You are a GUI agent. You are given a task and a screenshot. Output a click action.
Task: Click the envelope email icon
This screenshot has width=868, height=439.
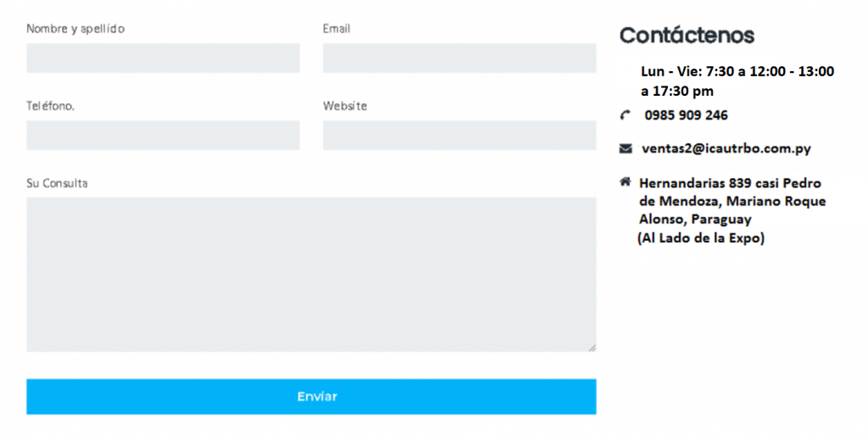(x=626, y=148)
